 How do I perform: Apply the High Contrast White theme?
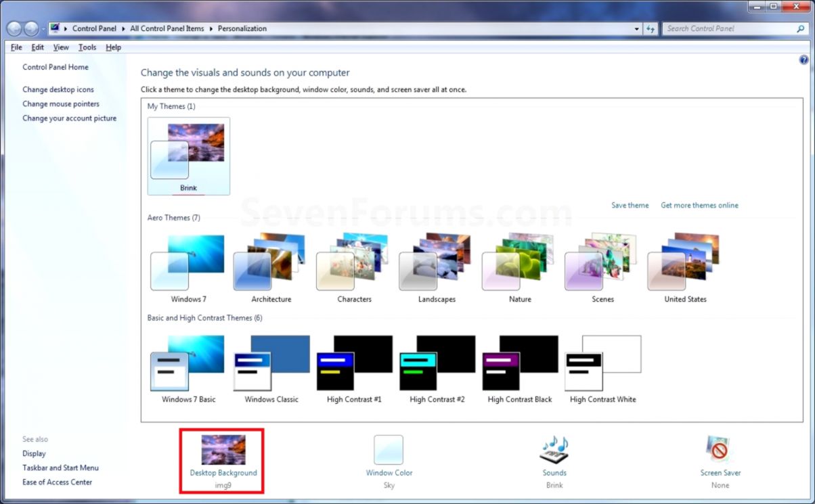pyautogui.click(x=602, y=369)
